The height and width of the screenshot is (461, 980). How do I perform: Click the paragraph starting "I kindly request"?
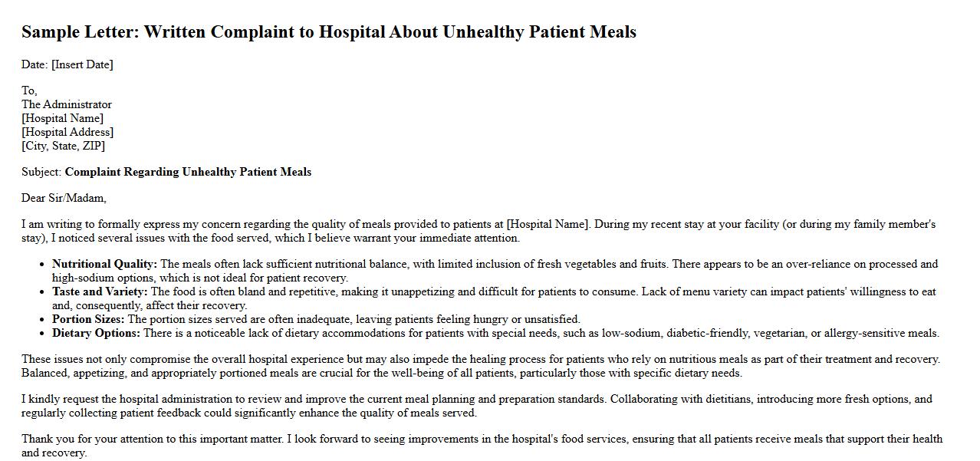476,406
